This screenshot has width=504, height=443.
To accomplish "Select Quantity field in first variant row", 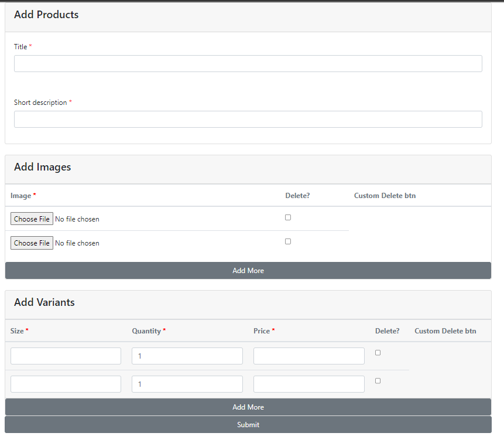I will point(187,356).
